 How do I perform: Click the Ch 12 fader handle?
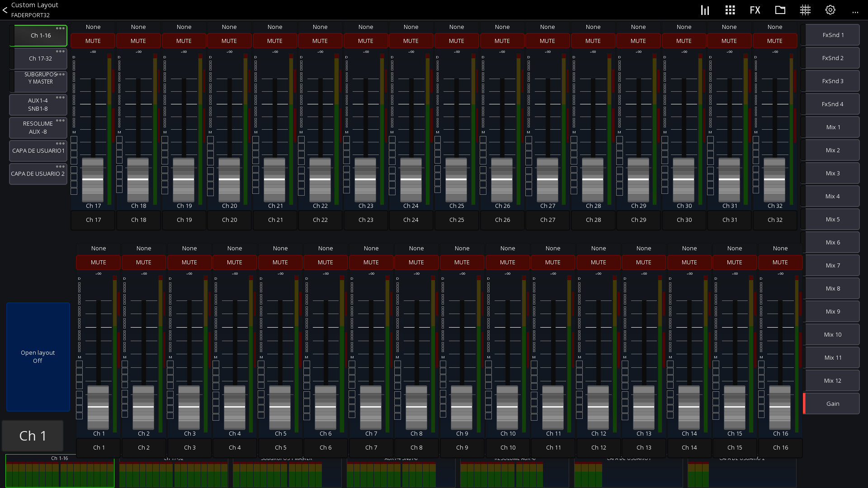point(598,407)
